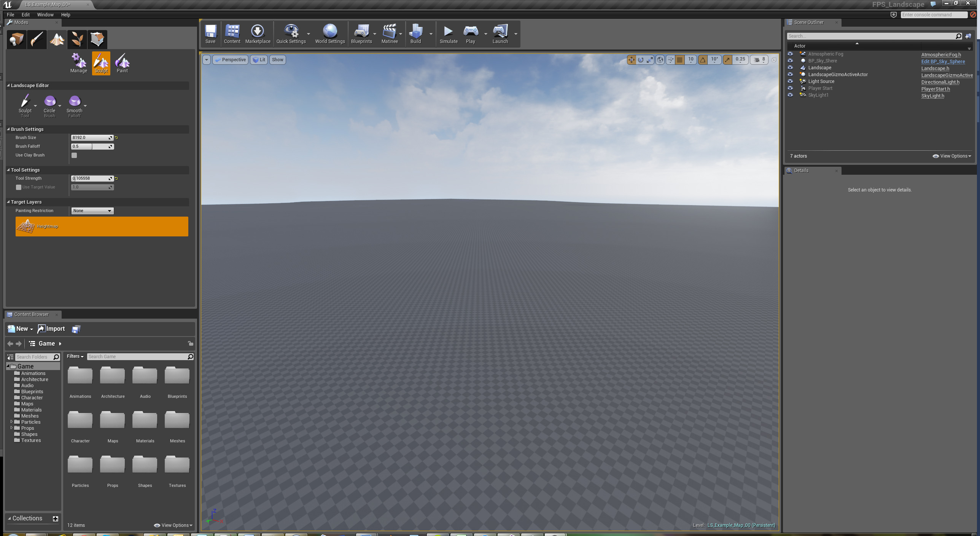Open the World Settings panel

pos(329,33)
